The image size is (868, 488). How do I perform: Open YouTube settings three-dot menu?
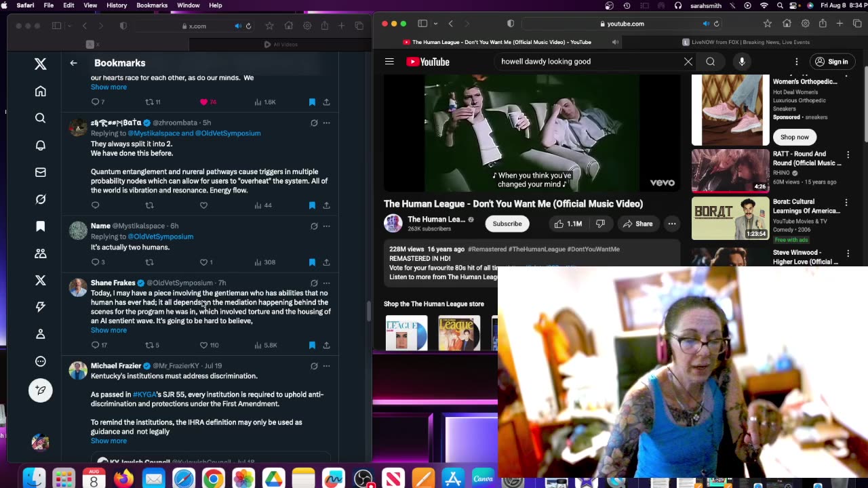point(797,62)
